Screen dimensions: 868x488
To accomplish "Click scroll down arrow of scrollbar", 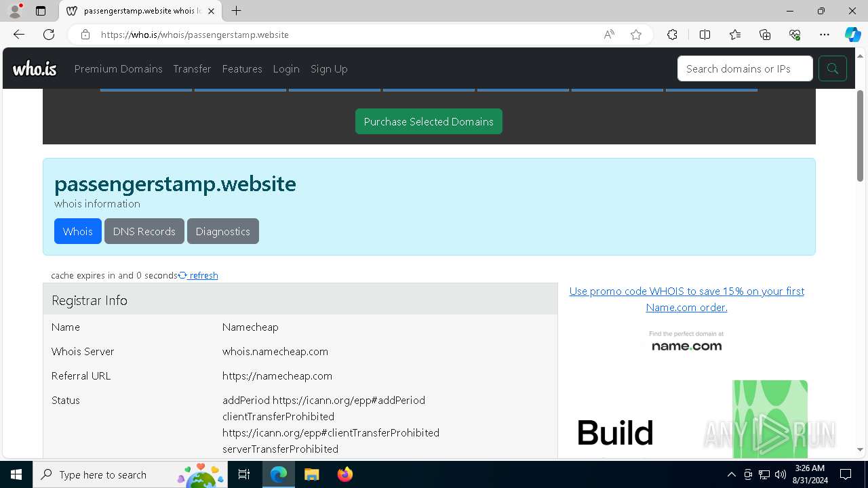I will [861, 449].
